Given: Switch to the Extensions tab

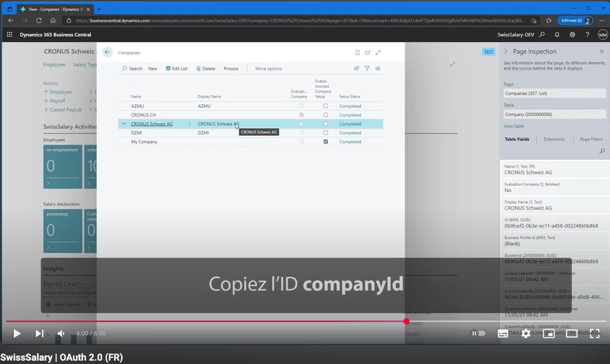Looking at the screenshot, I should point(554,139).
